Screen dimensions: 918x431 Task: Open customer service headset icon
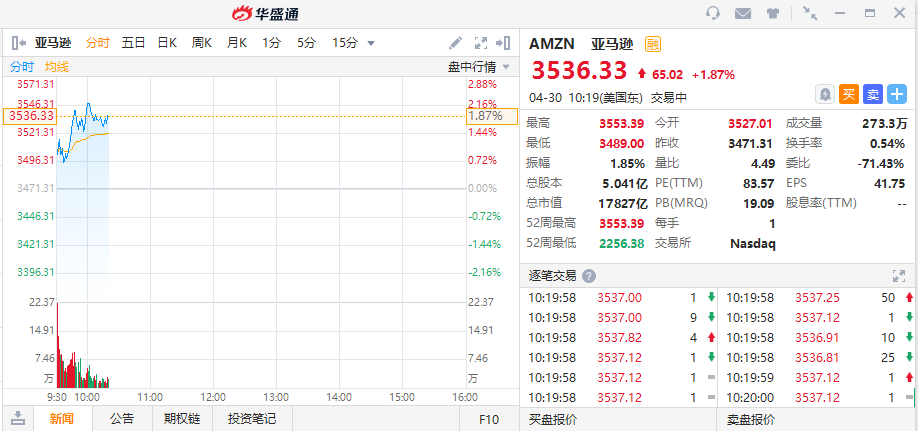713,14
